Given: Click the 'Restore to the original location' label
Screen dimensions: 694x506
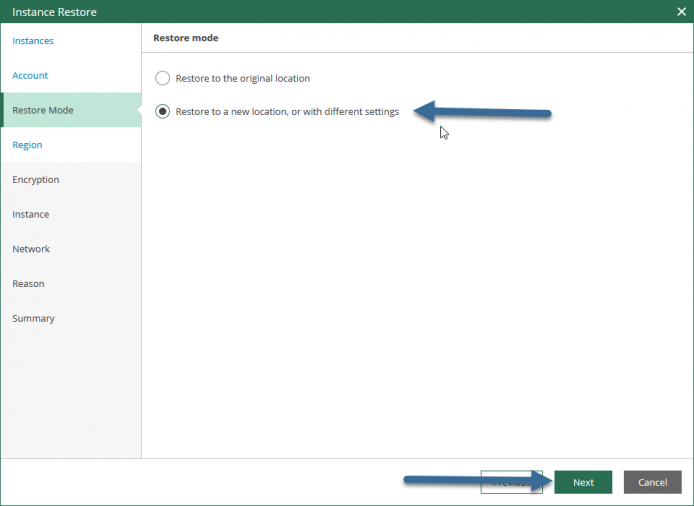Looking at the screenshot, I should point(243,78).
